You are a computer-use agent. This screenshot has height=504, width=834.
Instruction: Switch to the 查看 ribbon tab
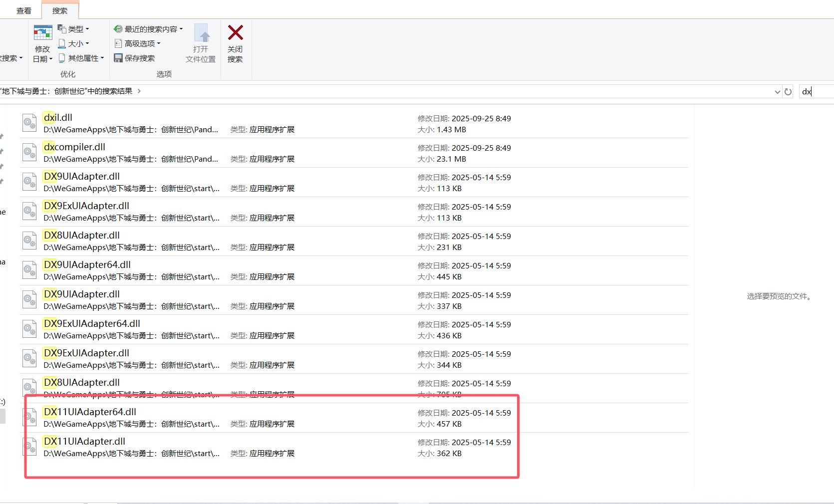pos(23,10)
